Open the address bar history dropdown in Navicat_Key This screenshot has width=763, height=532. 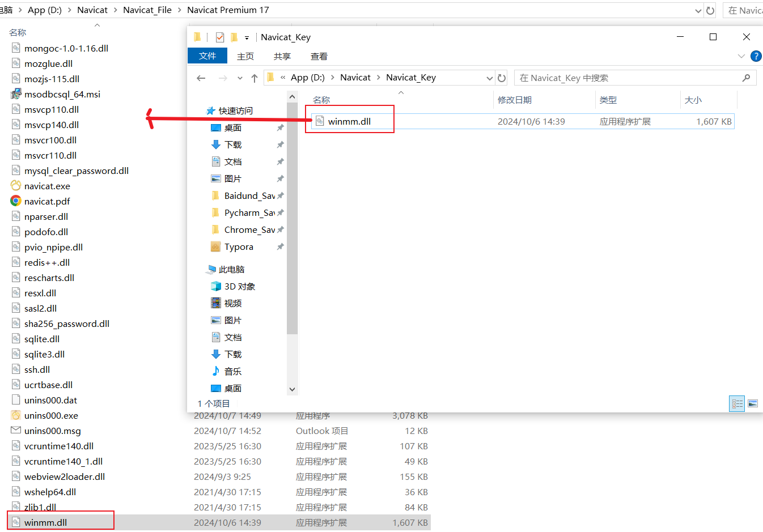pyautogui.click(x=490, y=78)
